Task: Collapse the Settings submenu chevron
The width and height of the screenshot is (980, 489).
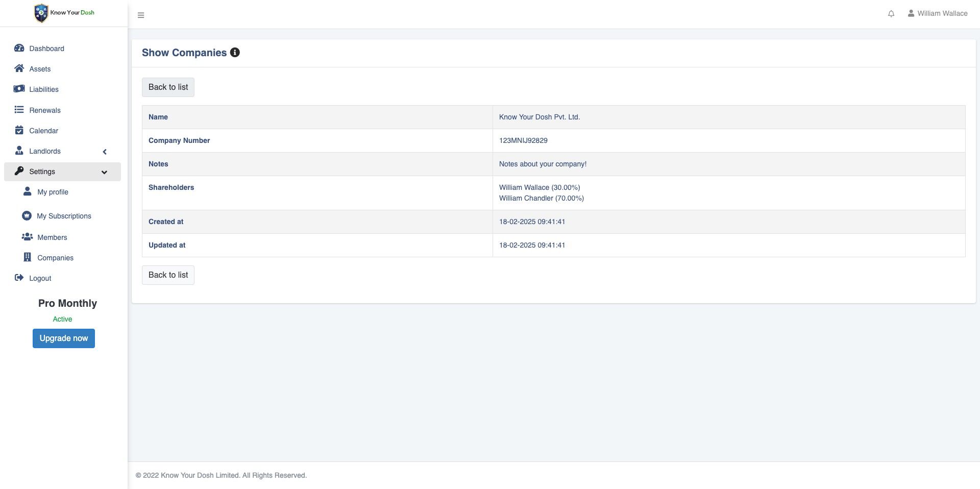Action: point(104,173)
